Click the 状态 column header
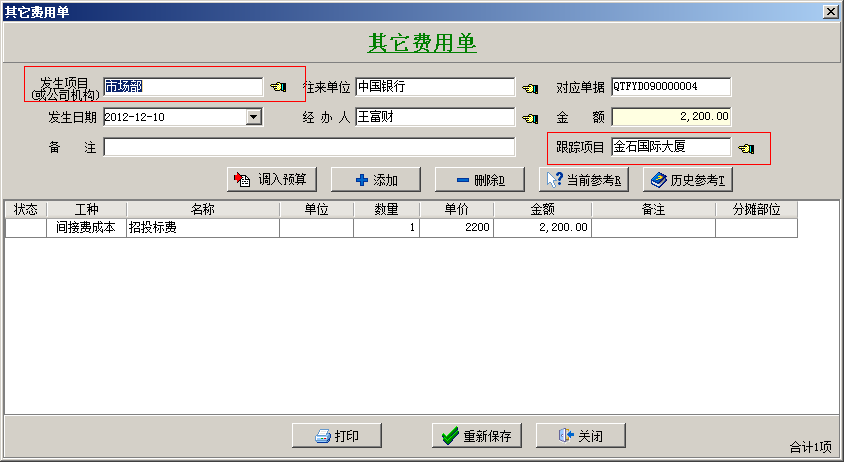 [26, 209]
